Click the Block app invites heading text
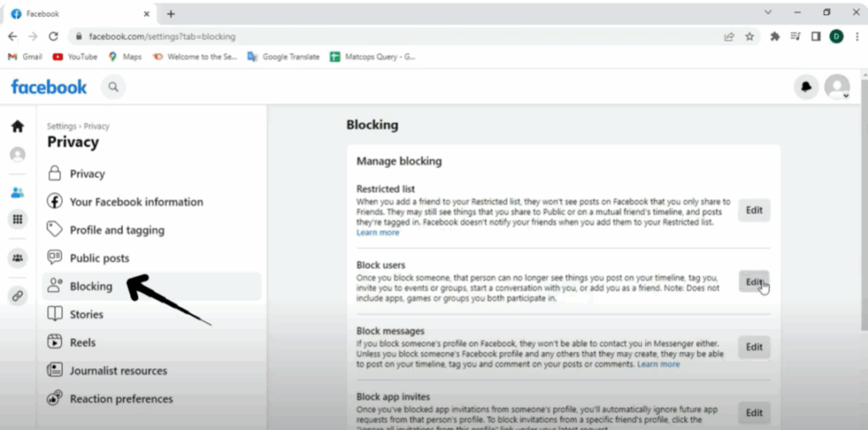868x430 pixels. point(393,397)
